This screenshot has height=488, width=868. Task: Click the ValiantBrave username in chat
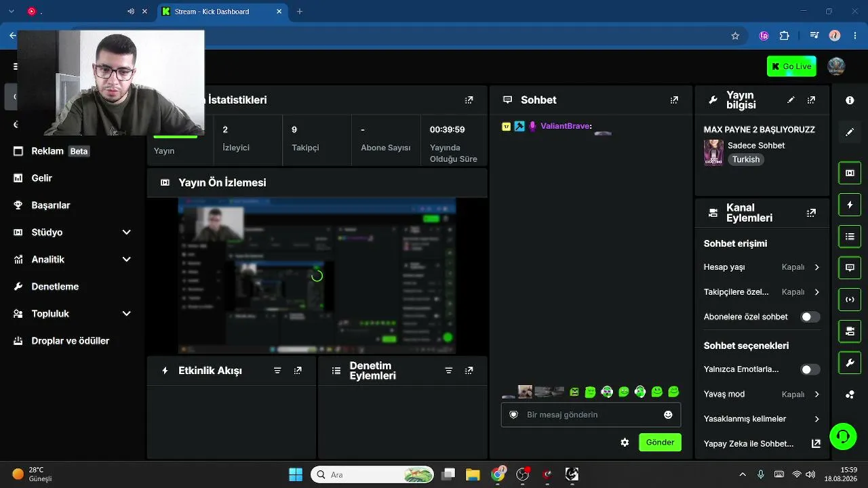(x=565, y=126)
